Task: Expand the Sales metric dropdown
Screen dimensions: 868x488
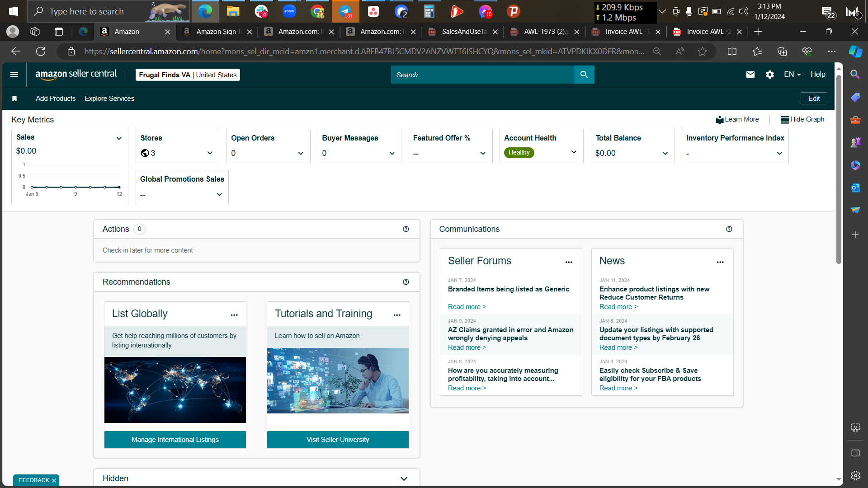Action: coord(119,138)
